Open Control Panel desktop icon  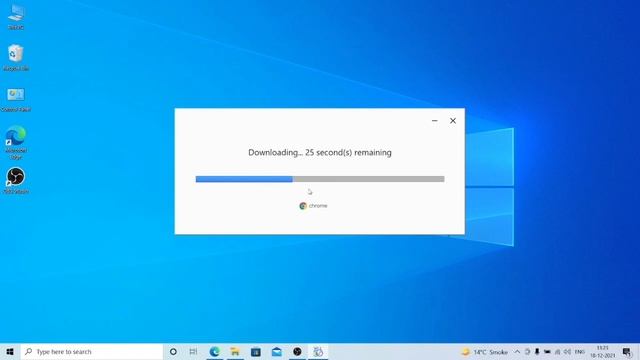pyautogui.click(x=16, y=99)
